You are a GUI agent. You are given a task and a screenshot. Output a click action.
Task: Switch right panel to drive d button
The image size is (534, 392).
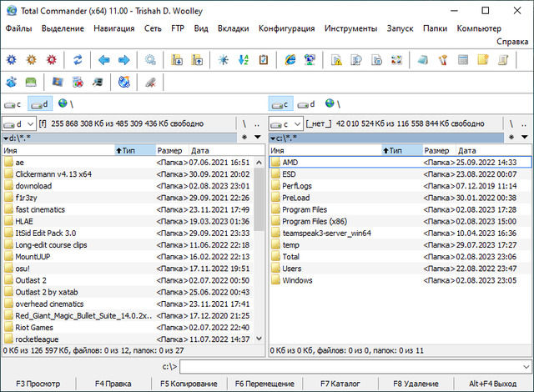click(305, 104)
